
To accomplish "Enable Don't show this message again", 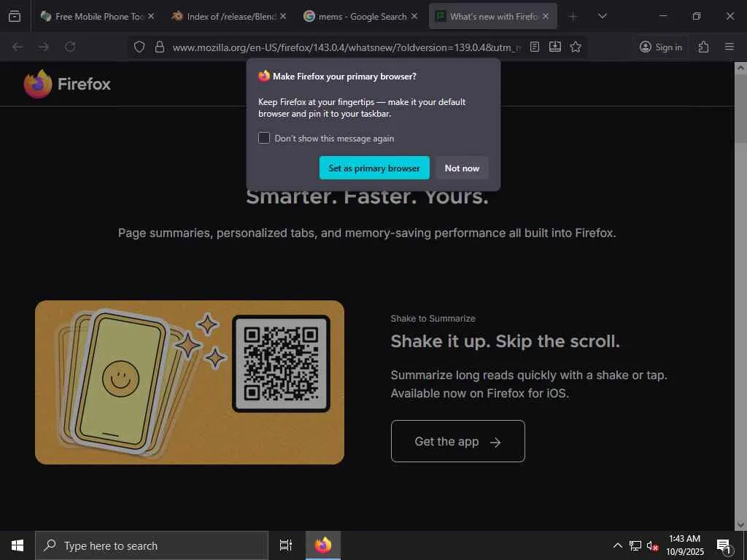I will (264, 138).
